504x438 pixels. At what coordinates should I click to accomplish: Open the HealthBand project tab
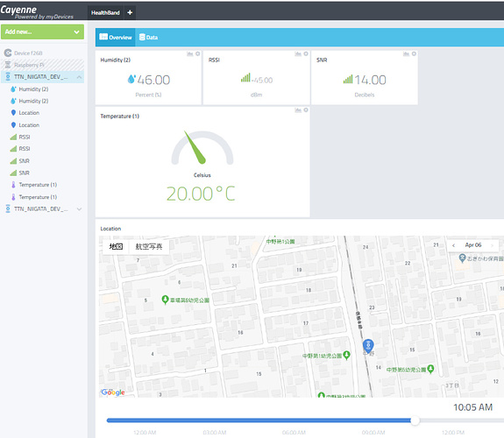pos(105,12)
